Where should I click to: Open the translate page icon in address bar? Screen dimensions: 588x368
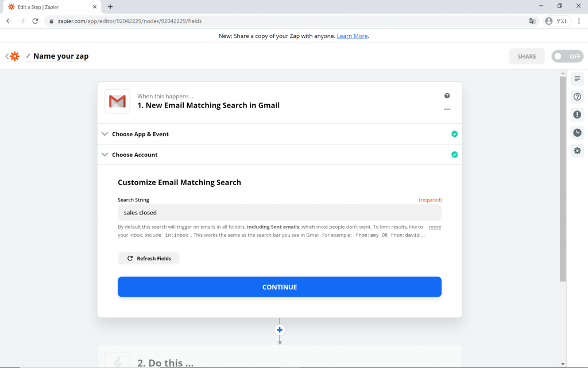tap(532, 21)
